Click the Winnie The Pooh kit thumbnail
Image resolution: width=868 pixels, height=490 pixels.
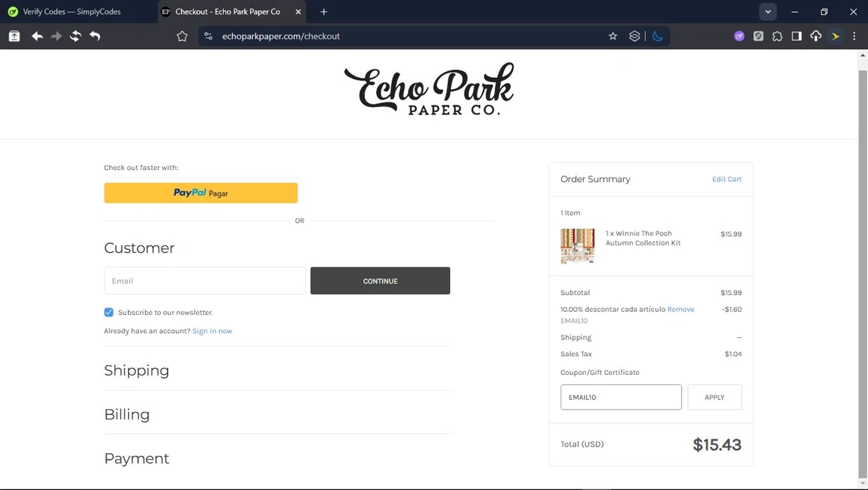click(578, 246)
